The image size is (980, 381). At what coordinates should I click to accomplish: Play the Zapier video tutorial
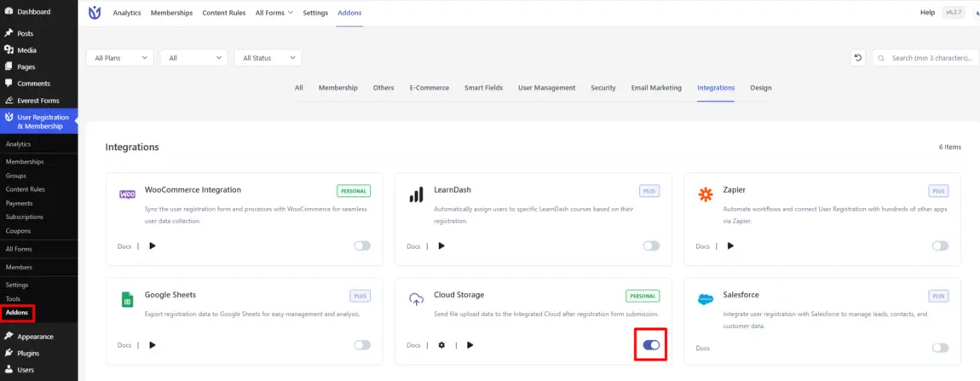click(730, 245)
